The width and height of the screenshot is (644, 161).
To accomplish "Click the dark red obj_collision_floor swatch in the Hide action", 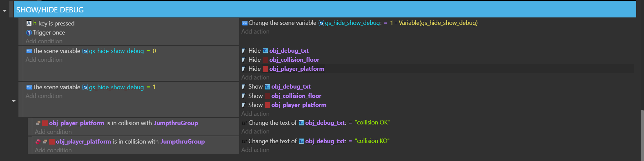I will tap(265, 60).
